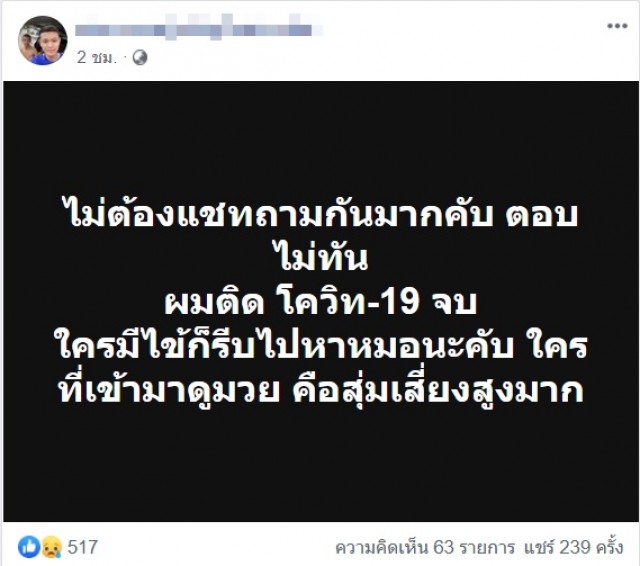The width and height of the screenshot is (640, 566).
Task: Click the poster's round profile picture
Action: coord(42,40)
